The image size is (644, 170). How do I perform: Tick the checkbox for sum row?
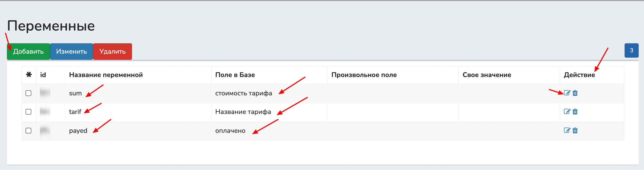point(28,93)
